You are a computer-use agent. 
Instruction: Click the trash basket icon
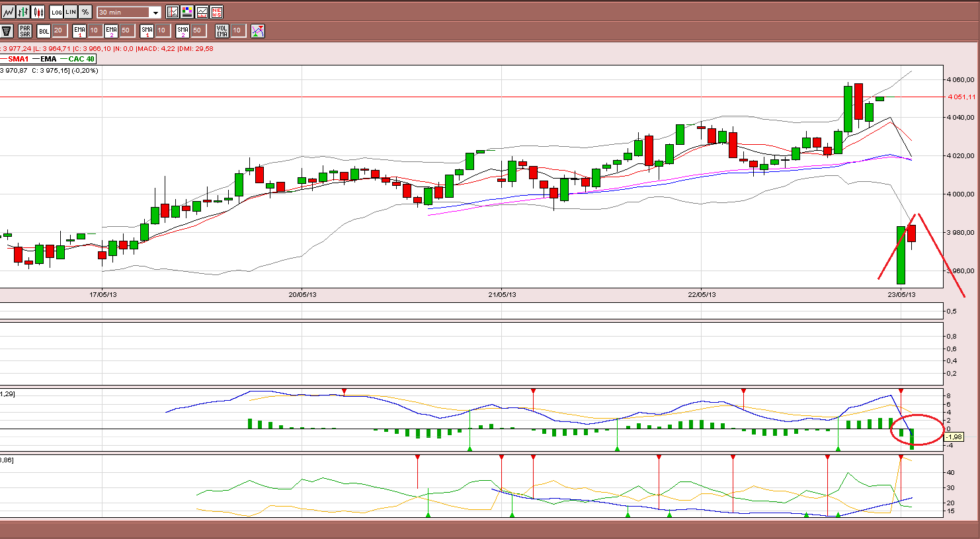[x=7, y=30]
